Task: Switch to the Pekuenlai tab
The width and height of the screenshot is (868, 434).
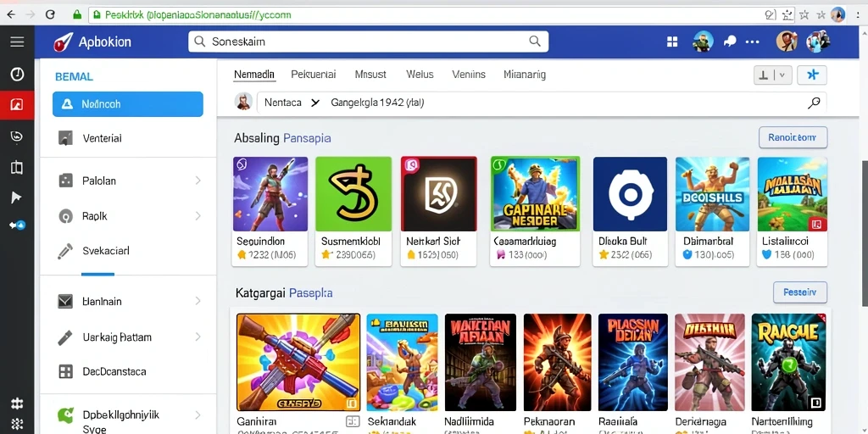Action: point(314,75)
